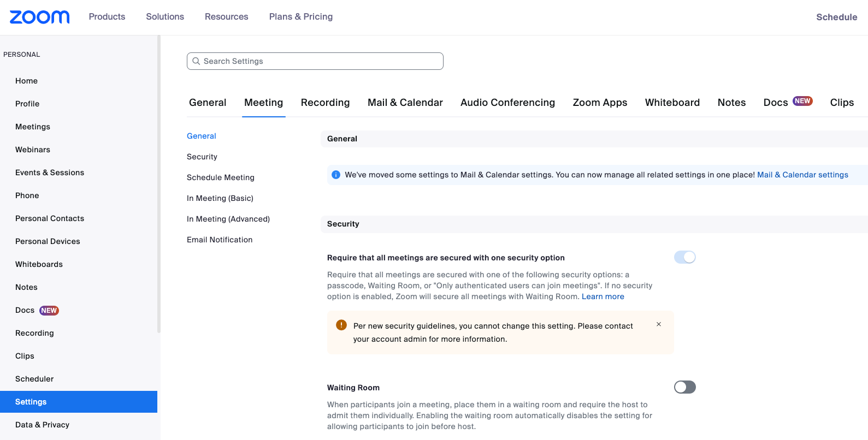This screenshot has width=868, height=440.
Task: Select Settings in the sidebar
Action: coord(79,402)
